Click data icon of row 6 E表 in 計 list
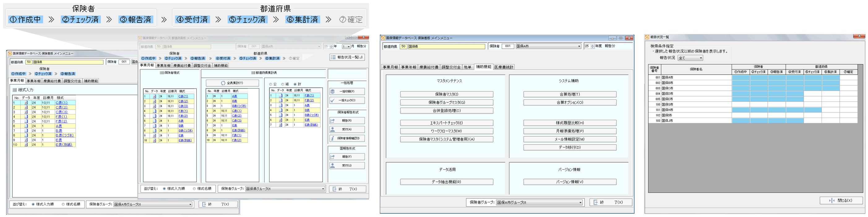Screen dimensions: 868x217 pos(280,120)
